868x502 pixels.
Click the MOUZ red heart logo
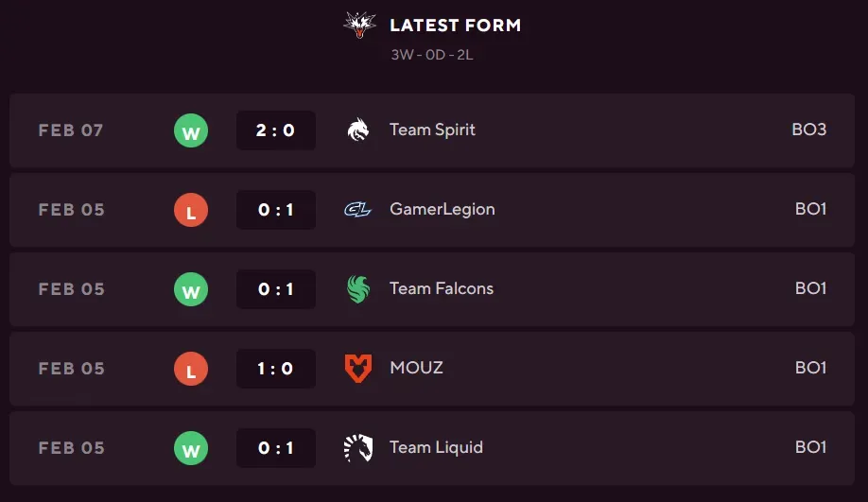[358, 369]
